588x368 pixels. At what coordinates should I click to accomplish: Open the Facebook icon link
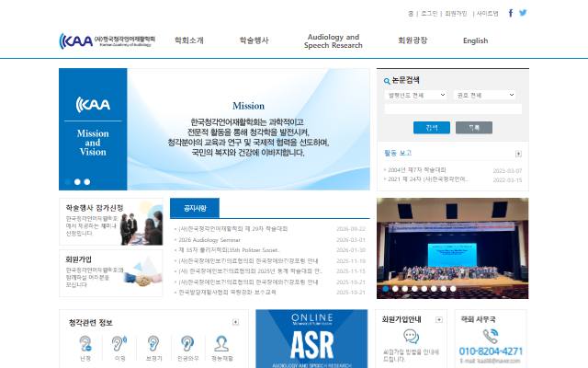(511, 13)
